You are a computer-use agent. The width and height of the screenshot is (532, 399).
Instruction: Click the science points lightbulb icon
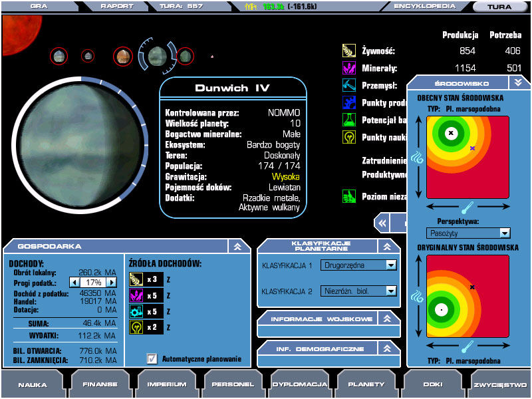(348, 137)
